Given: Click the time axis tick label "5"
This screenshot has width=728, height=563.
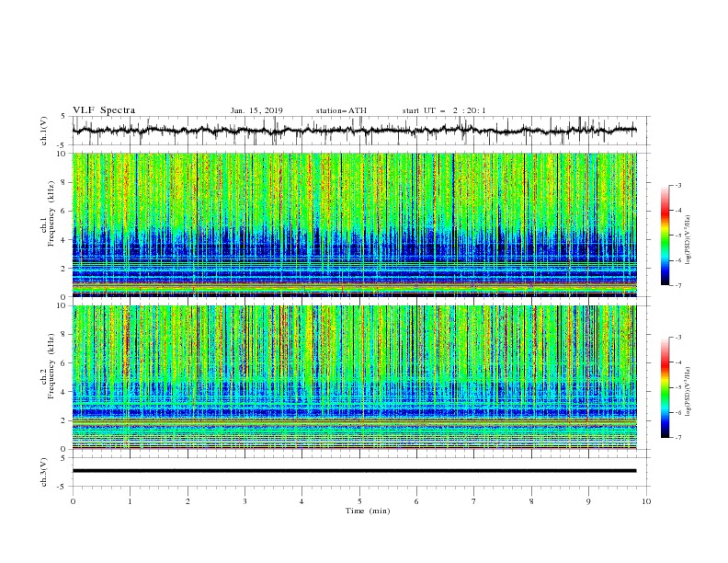Looking at the screenshot, I should pyautogui.click(x=359, y=501).
